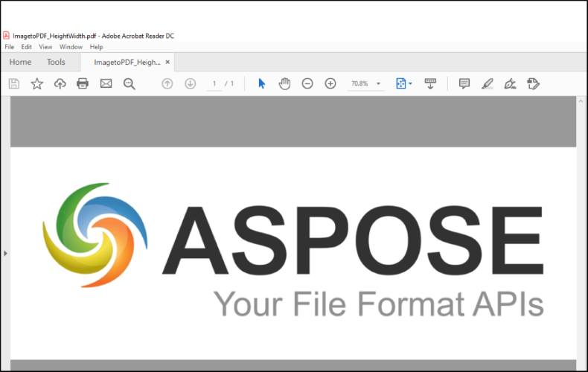The width and height of the screenshot is (588, 372).
Task: Switch to the Tools tab
Action: click(x=56, y=62)
